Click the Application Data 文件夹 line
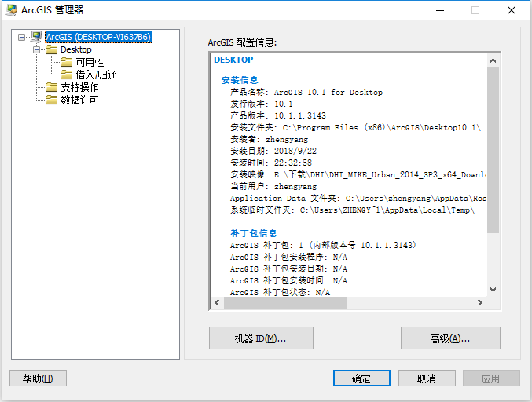This screenshot has height=402, width=532. 358,199
